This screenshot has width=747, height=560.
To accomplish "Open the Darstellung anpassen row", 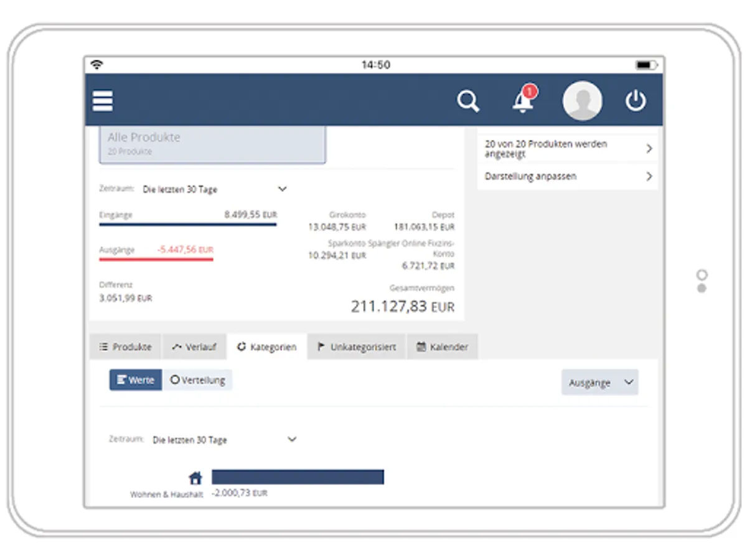I will [x=568, y=176].
